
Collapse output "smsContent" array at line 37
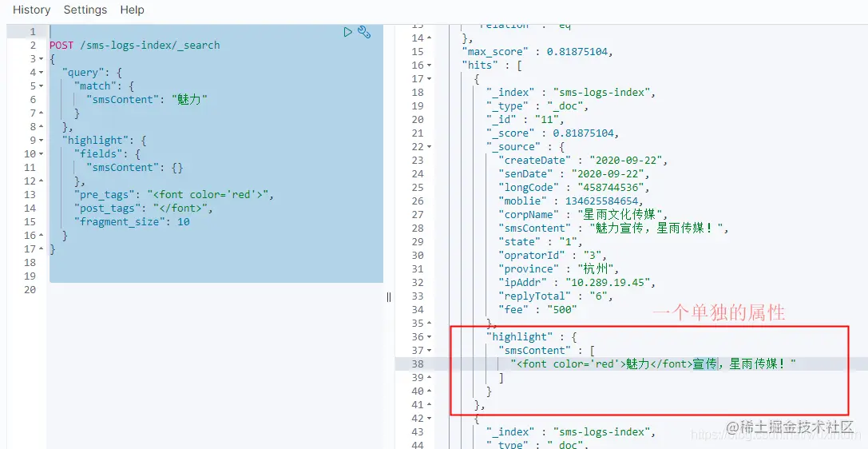[430, 351]
